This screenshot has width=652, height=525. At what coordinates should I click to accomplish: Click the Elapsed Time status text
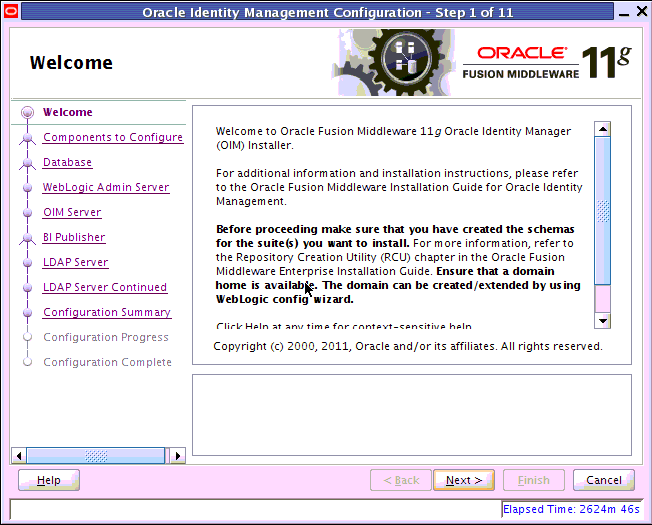pos(571,509)
